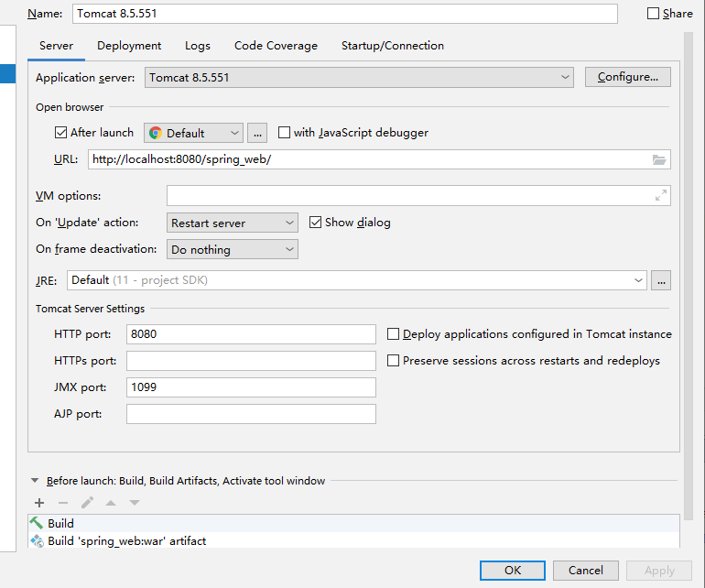The height and width of the screenshot is (588, 705).
Task: Remove the selected before launch task
Action: coord(63,503)
